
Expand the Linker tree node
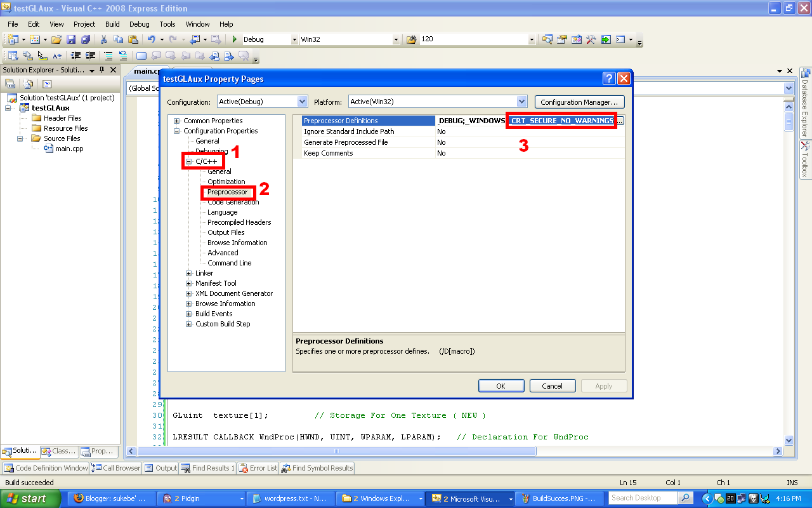point(189,273)
